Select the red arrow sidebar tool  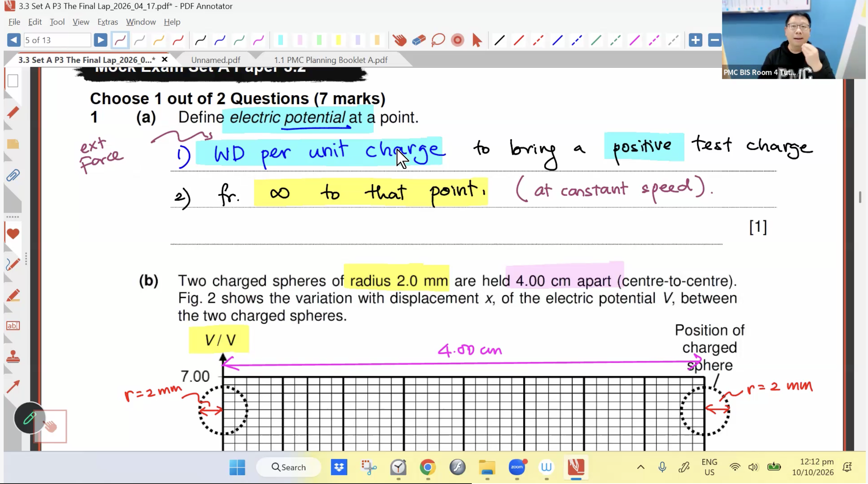pyautogui.click(x=13, y=387)
